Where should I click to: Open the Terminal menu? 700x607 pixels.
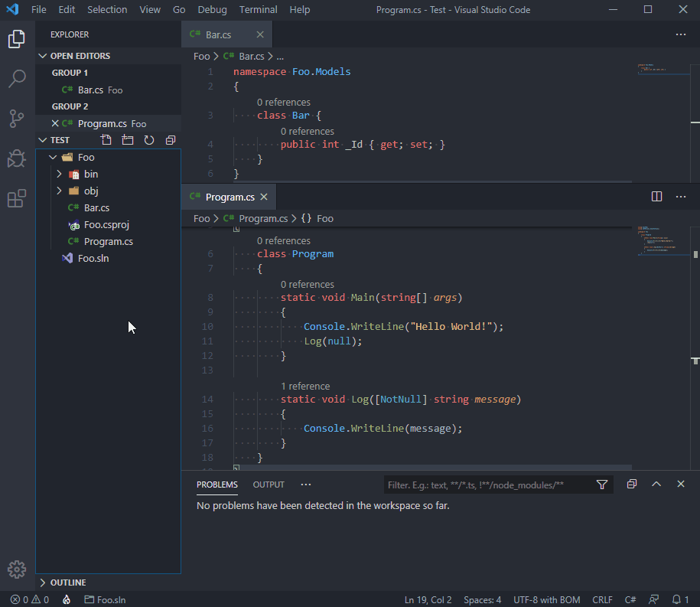pos(258,9)
